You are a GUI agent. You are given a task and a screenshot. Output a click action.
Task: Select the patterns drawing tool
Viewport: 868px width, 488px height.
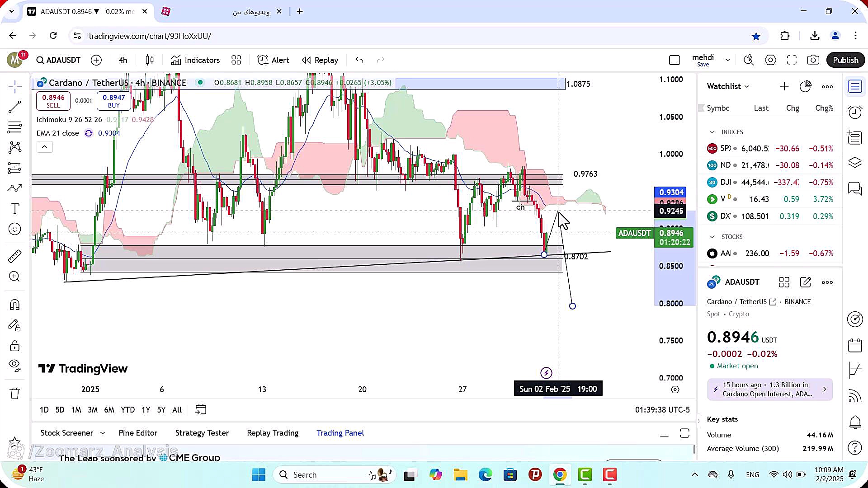coord(15,147)
